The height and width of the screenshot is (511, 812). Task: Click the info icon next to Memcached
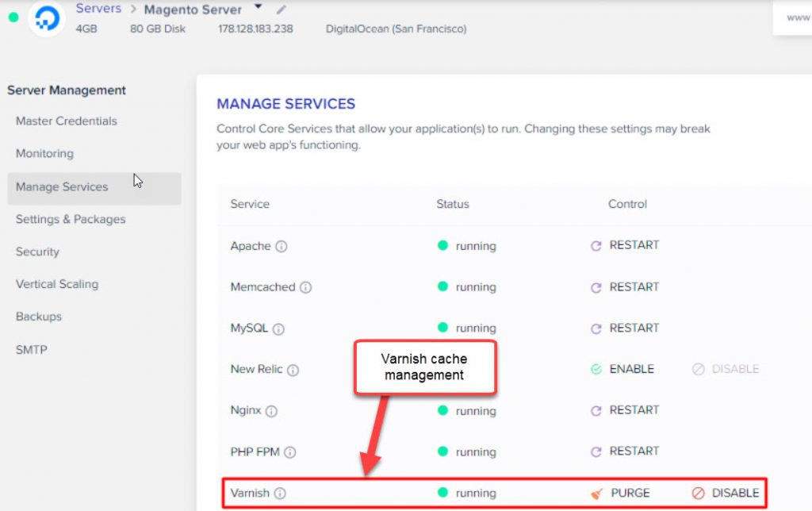click(305, 287)
